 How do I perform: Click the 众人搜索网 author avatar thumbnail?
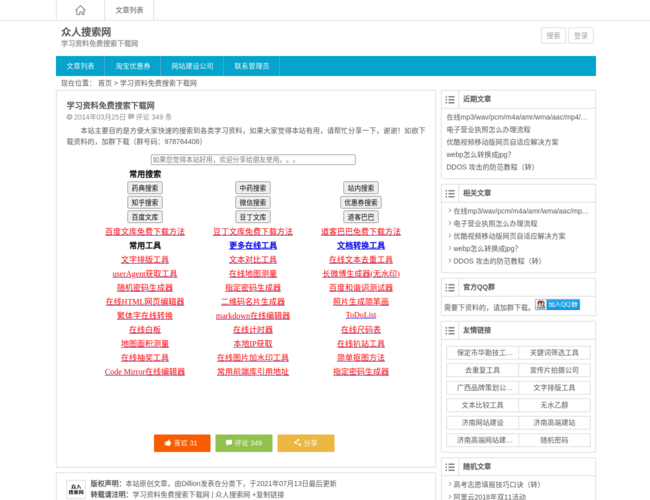click(x=76, y=489)
